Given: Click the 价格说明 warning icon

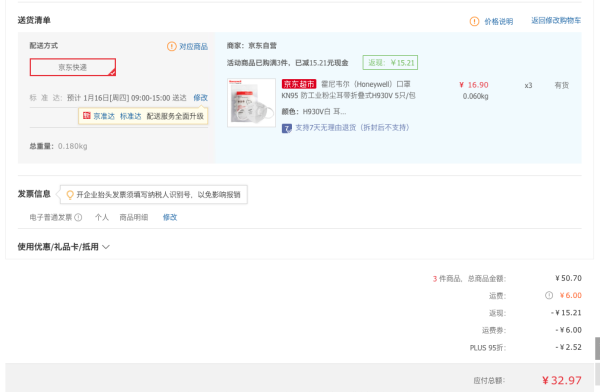Looking at the screenshot, I should point(474,21).
